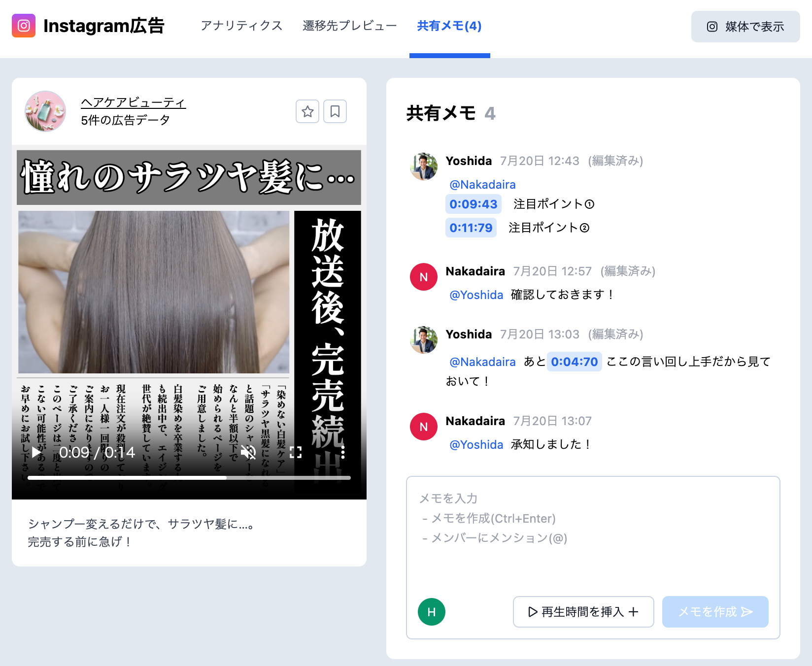
Task: Enter fullscreen video mode
Action: point(296,452)
